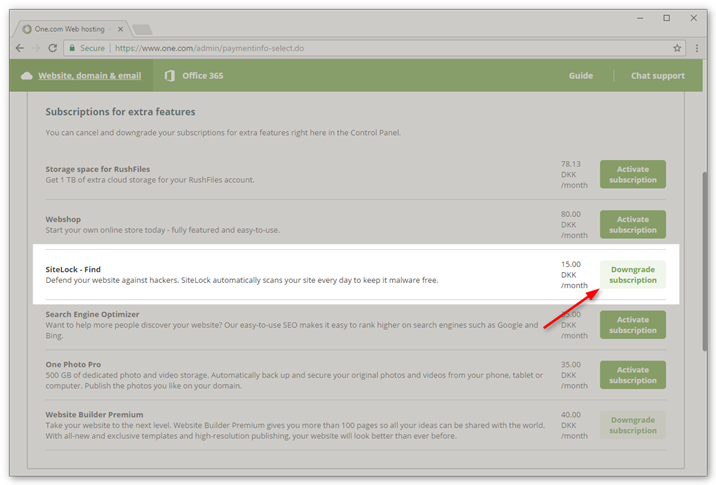Click the green Secure padlock icon
The width and height of the screenshot is (716, 485).
click(x=72, y=48)
